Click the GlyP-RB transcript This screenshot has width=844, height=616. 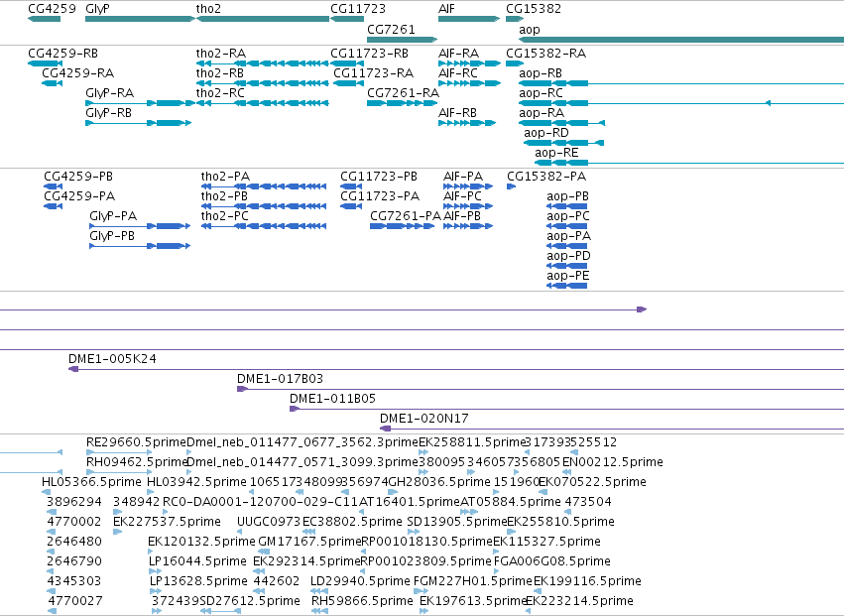pyautogui.click(x=138, y=123)
